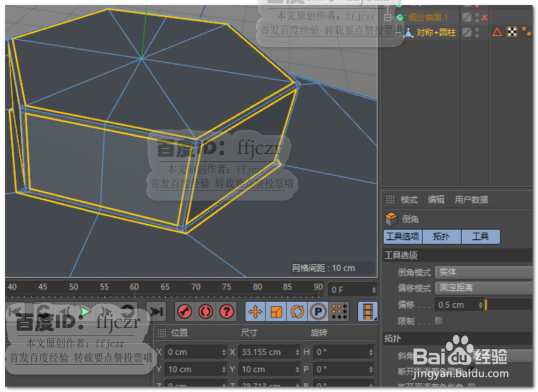
Task: Click the film strip playback options icon
Action: [367, 311]
